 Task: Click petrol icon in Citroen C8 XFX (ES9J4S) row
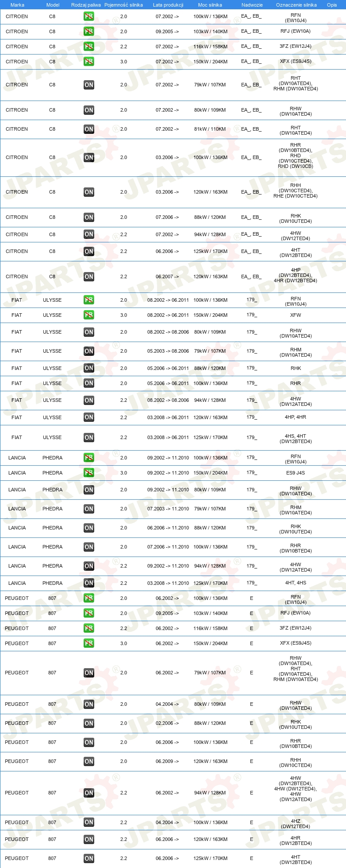pyautogui.click(x=89, y=62)
